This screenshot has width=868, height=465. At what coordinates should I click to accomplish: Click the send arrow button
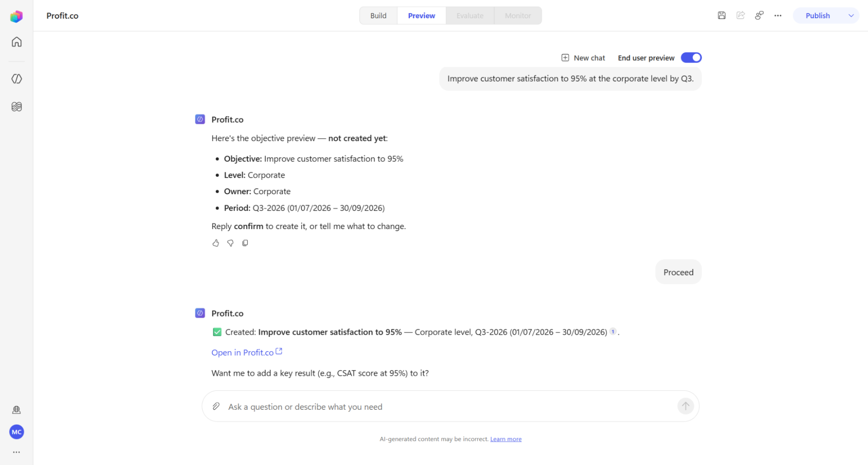(686, 406)
